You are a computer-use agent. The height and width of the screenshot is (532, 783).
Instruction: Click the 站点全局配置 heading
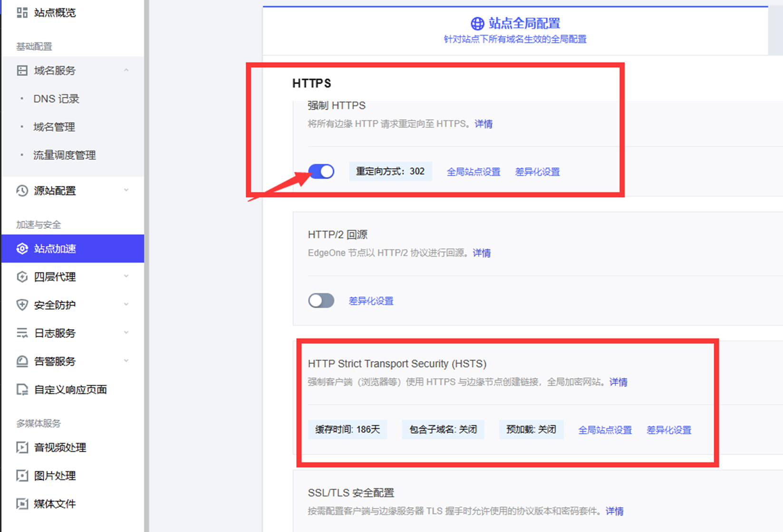(x=524, y=23)
